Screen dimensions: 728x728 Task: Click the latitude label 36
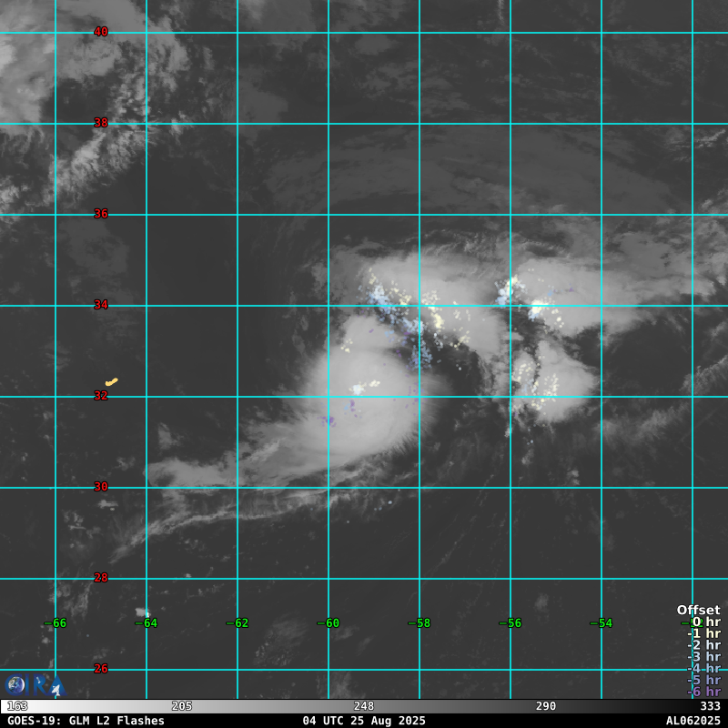(101, 214)
